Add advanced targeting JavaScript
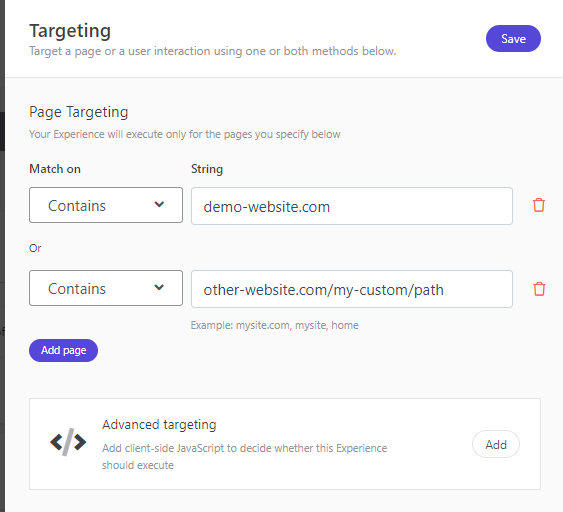563x512 pixels. 496,444
